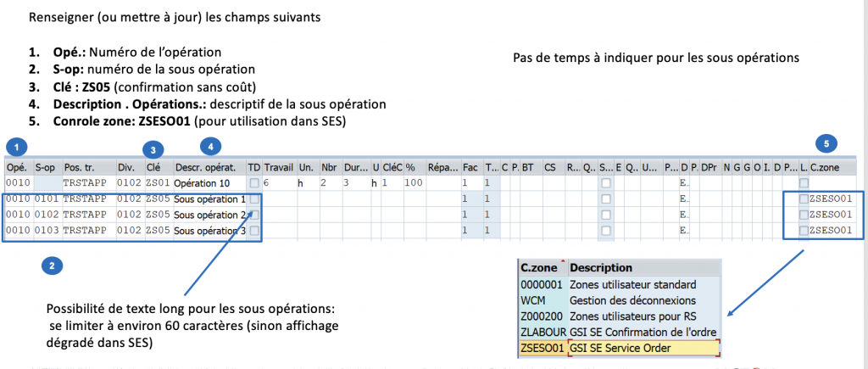Select the S-op cell with value 0103
The image size is (868, 369).
[x=46, y=230]
